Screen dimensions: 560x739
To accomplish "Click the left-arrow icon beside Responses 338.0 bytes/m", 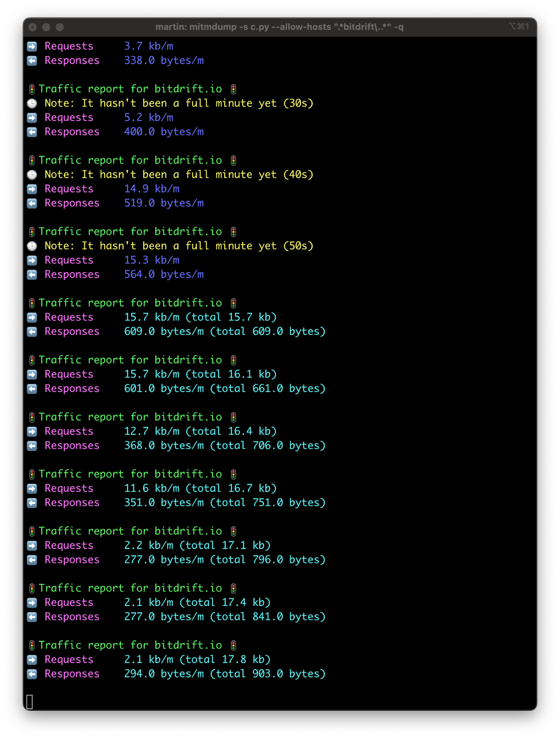I will [x=32, y=61].
